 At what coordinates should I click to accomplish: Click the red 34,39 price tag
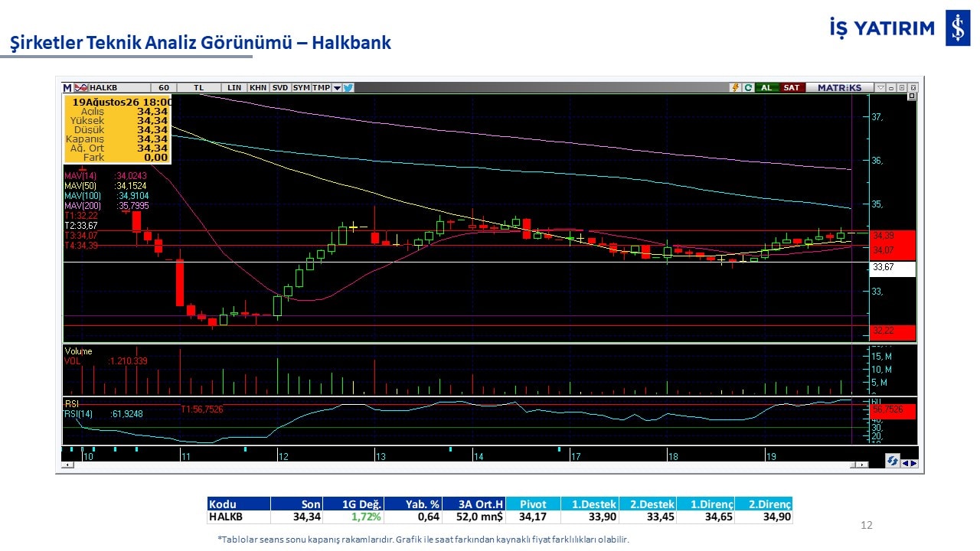click(x=893, y=236)
